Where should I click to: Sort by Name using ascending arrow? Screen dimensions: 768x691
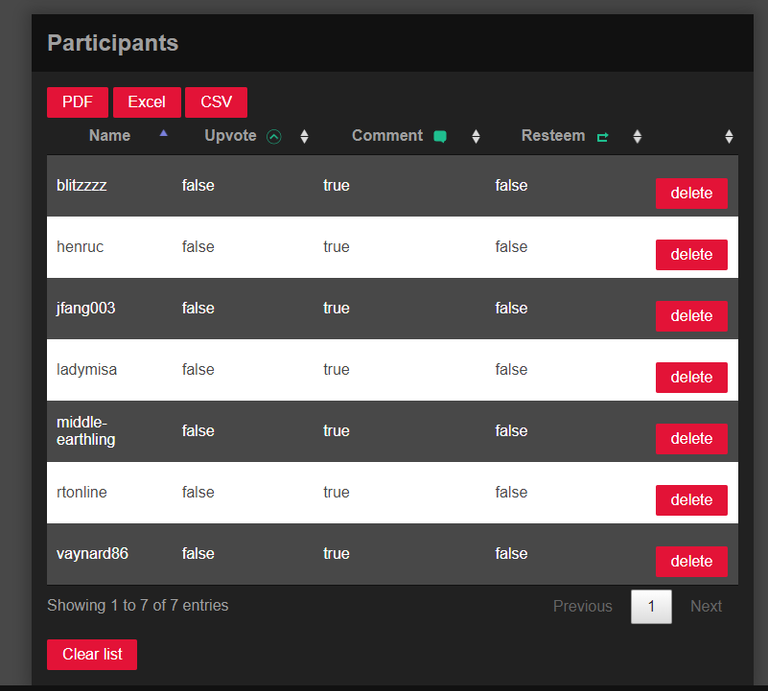(164, 133)
